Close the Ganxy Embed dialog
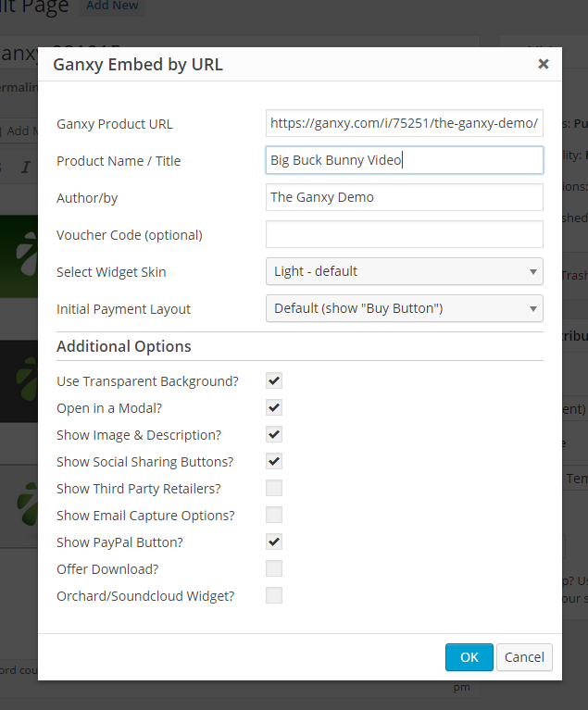This screenshot has width=588, height=710. click(x=544, y=64)
